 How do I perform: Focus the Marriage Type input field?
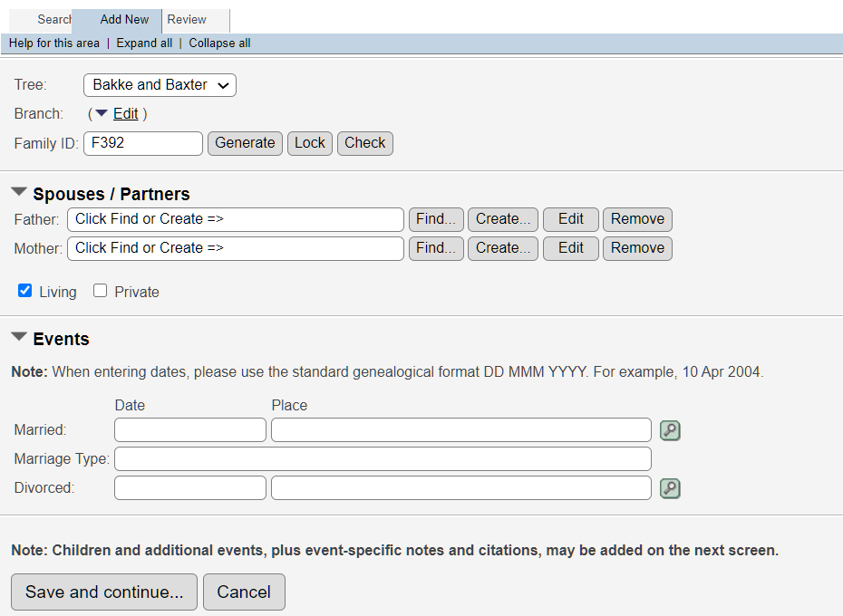point(383,459)
